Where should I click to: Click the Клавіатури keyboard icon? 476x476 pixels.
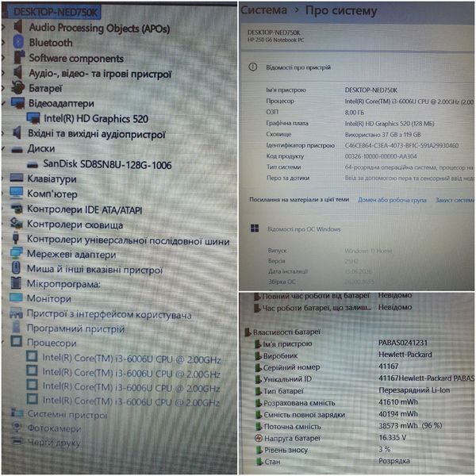(17, 178)
